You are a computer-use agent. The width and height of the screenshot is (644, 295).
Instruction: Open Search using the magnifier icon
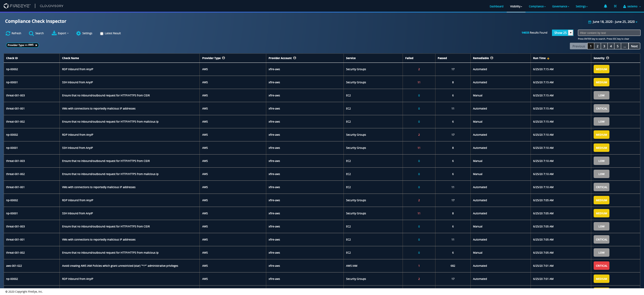[x=31, y=33]
